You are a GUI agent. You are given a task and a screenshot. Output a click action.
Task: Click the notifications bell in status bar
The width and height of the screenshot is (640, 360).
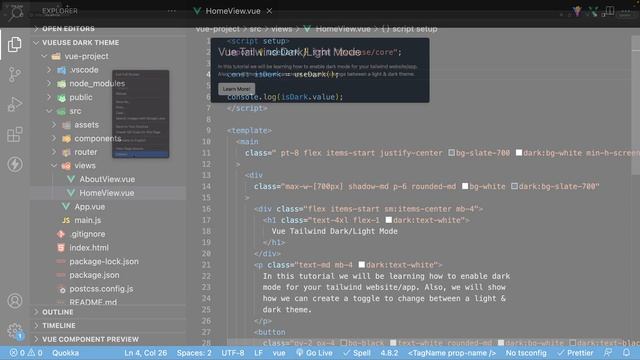tap(627, 353)
